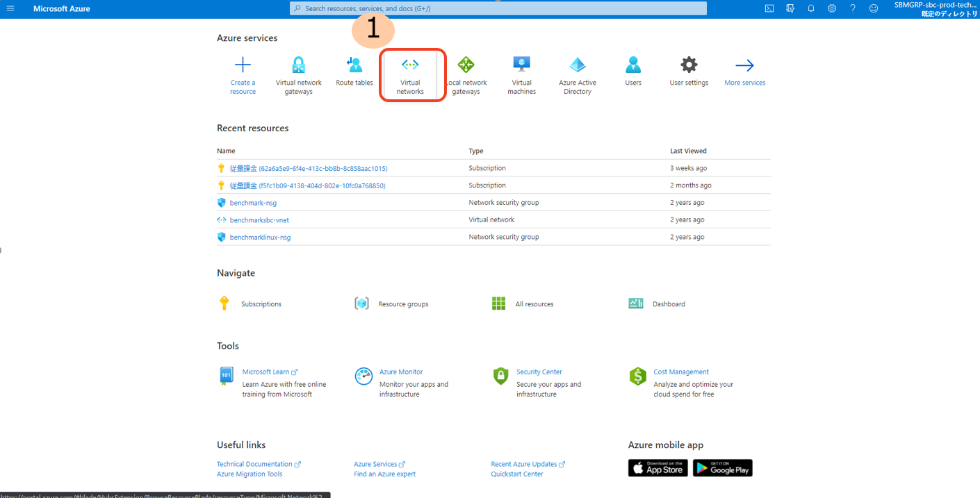Navigate to Dashboard

(x=657, y=304)
